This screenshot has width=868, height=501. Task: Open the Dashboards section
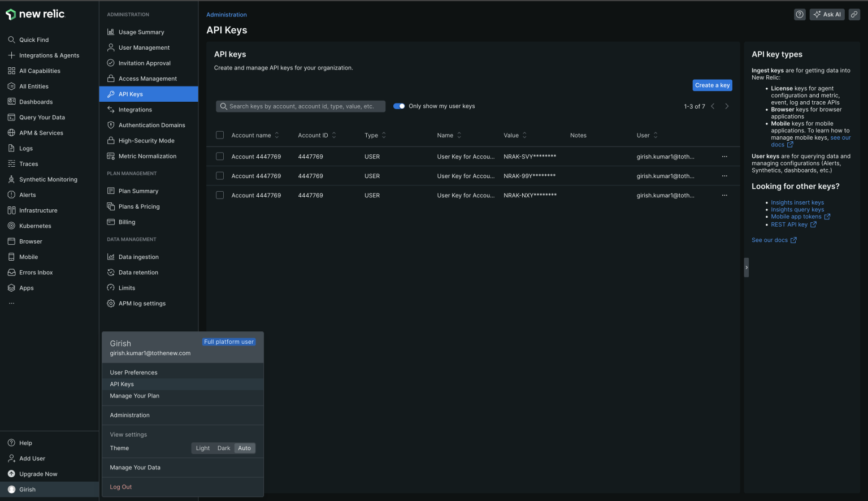coord(36,102)
